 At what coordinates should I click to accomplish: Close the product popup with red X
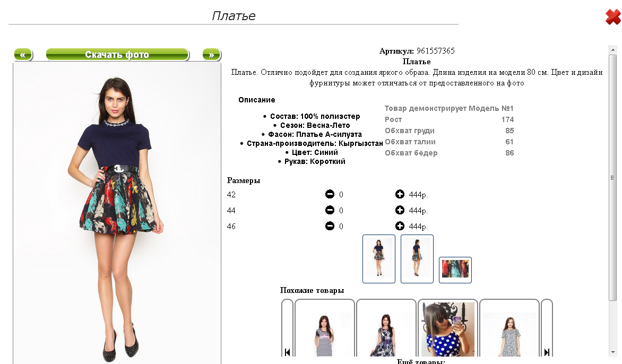(613, 16)
